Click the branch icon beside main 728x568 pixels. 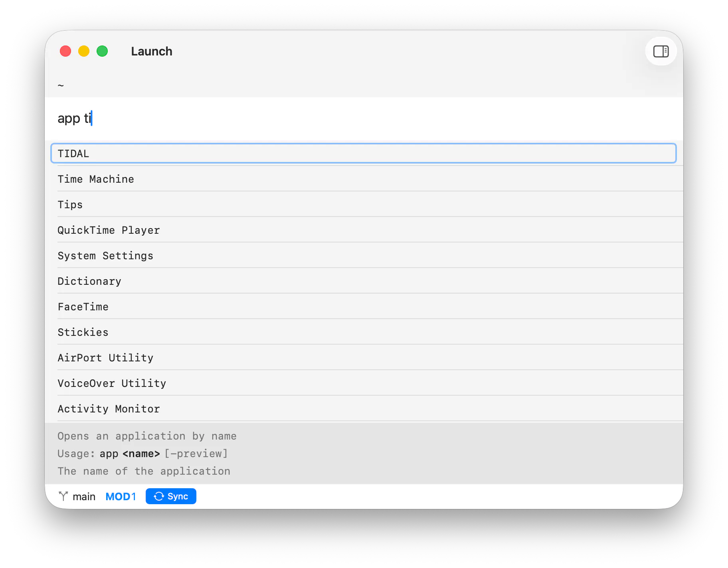63,496
